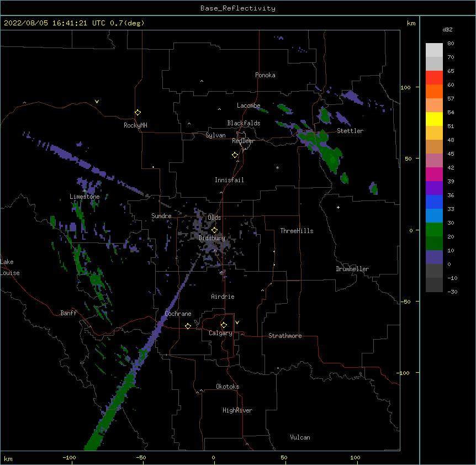Screen dimensions: 476x465
Task: Select the bright green swatch in the legend
Action: click(434, 230)
